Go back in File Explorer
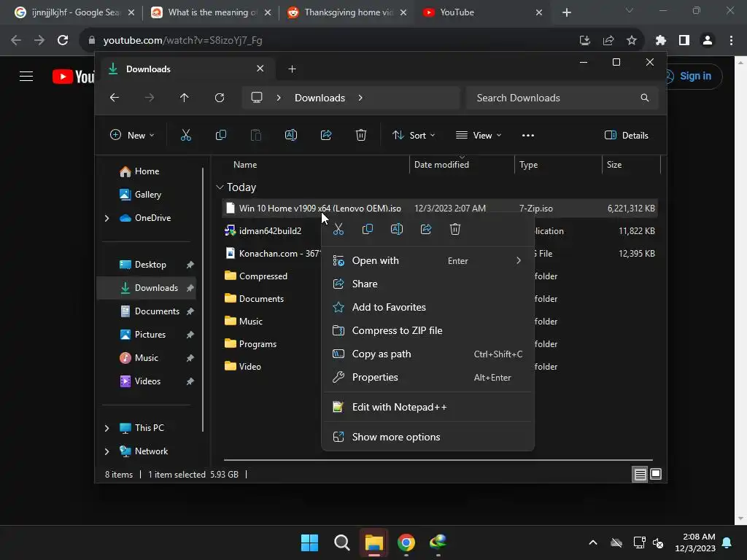This screenshot has width=747, height=560. point(115,98)
